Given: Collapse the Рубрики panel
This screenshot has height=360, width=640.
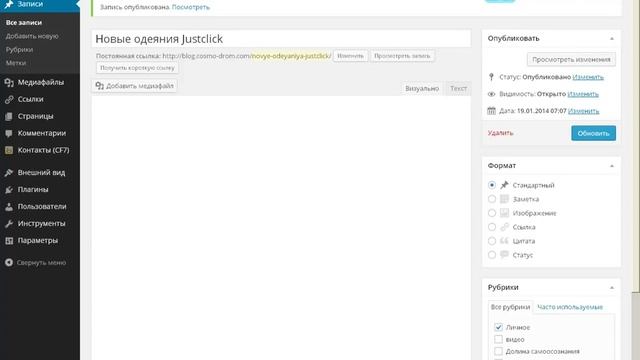Looking at the screenshot, I should [612, 288].
